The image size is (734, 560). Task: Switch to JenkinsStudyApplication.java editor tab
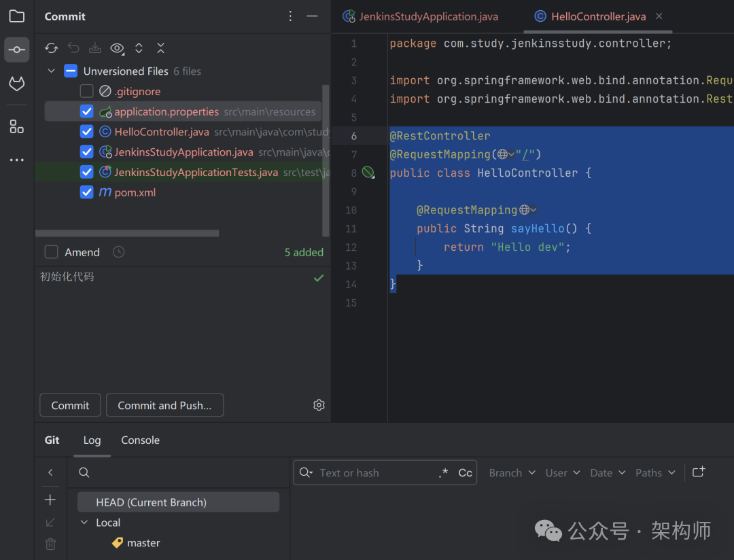pos(428,16)
